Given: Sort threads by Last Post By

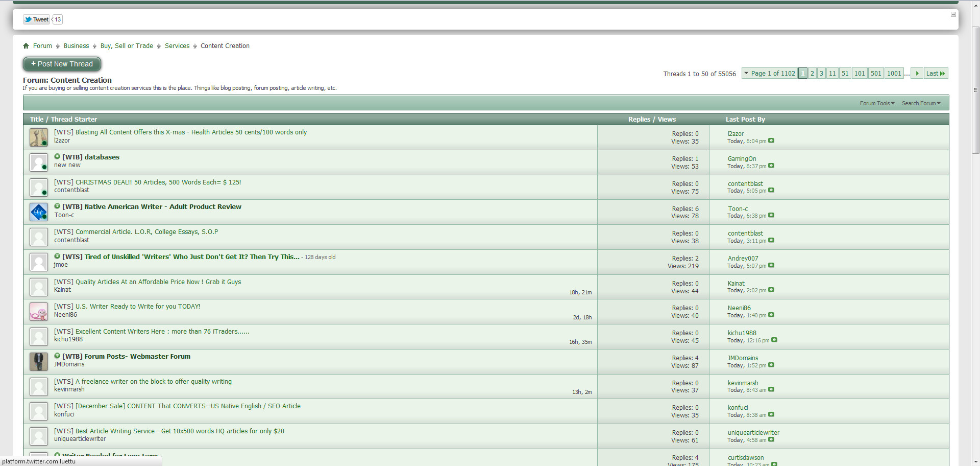Looking at the screenshot, I should coord(745,119).
